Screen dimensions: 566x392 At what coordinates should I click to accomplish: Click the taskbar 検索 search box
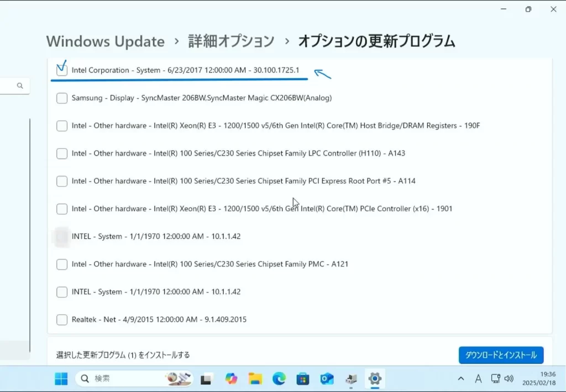(x=133, y=379)
